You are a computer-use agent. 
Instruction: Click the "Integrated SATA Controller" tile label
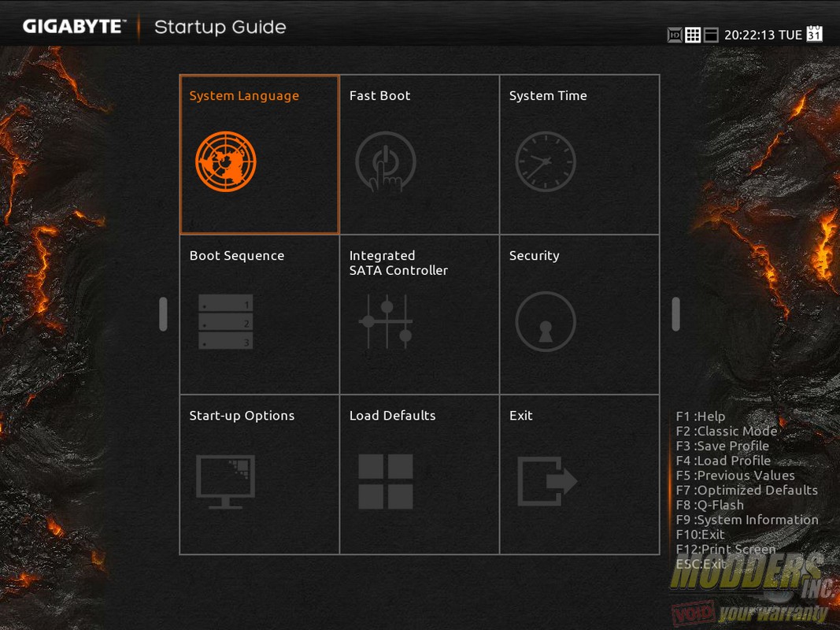click(x=398, y=263)
